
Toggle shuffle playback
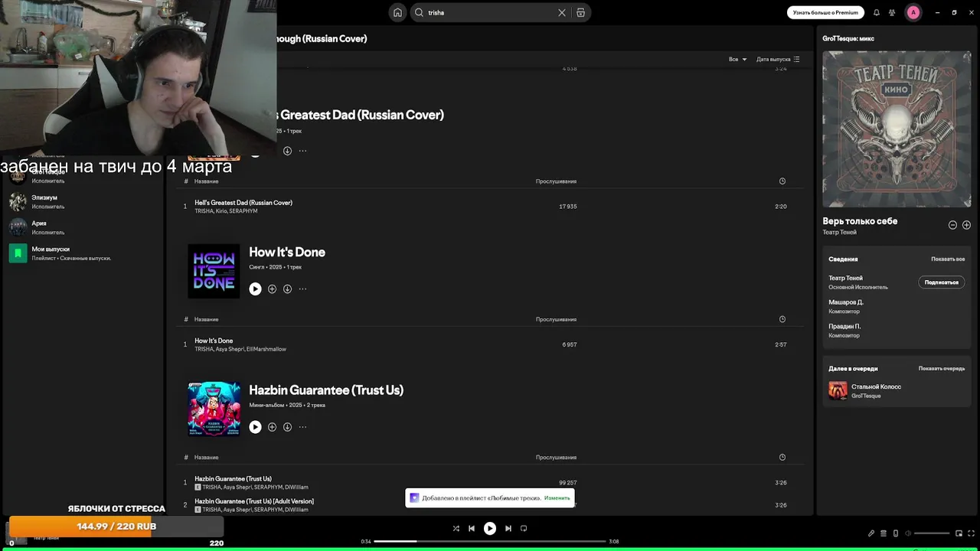pyautogui.click(x=456, y=528)
